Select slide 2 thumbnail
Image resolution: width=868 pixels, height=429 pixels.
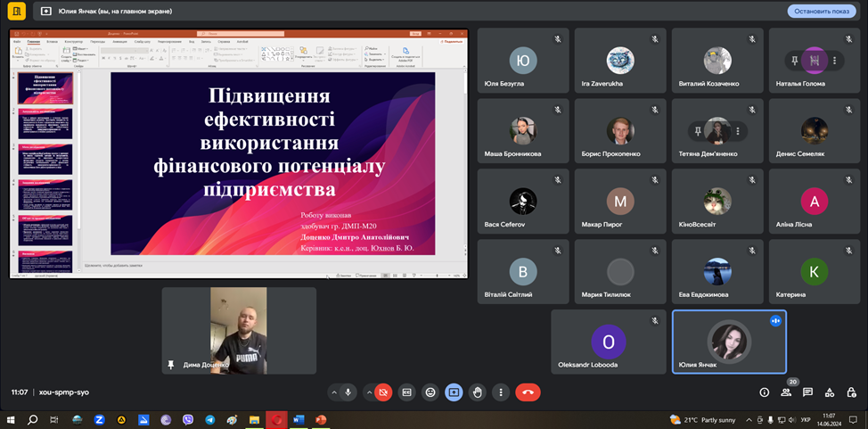pyautogui.click(x=45, y=124)
